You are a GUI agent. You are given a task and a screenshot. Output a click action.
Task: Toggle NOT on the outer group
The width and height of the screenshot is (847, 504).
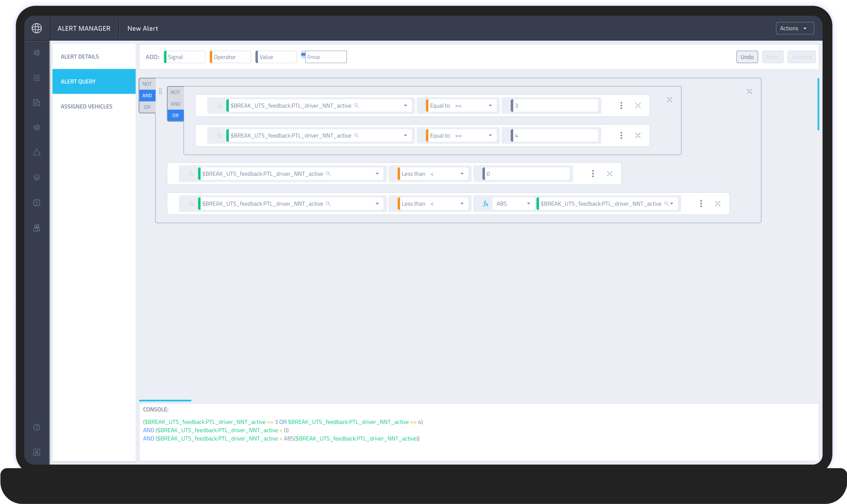pos(147,84)
